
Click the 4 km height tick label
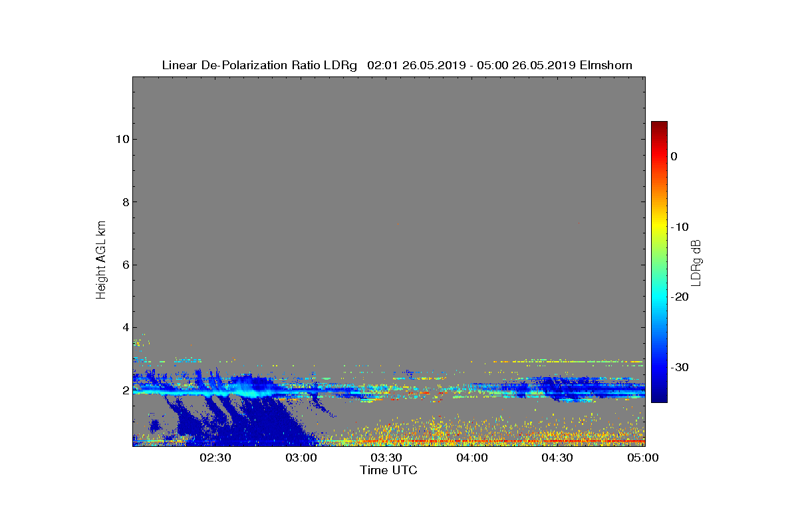click(125, 328)
